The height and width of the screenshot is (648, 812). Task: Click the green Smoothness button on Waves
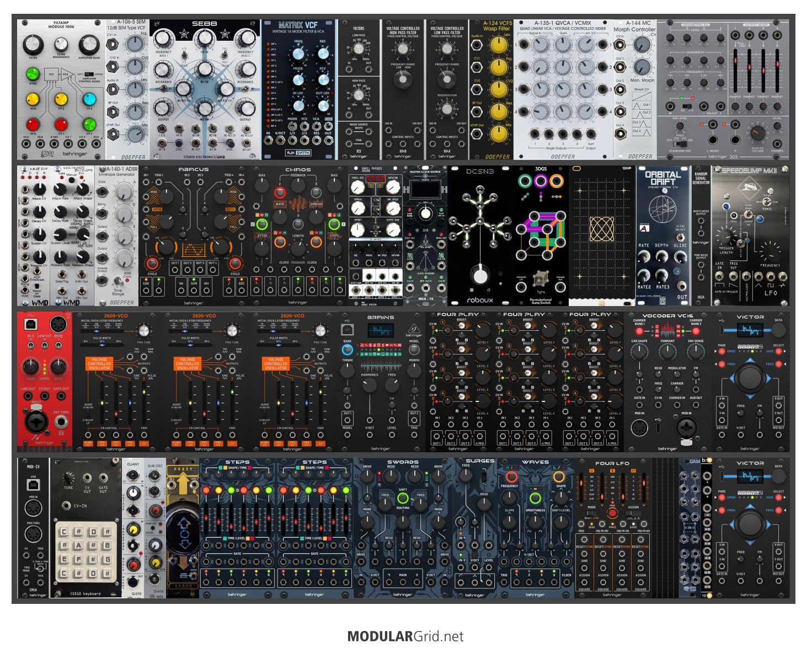535,499
